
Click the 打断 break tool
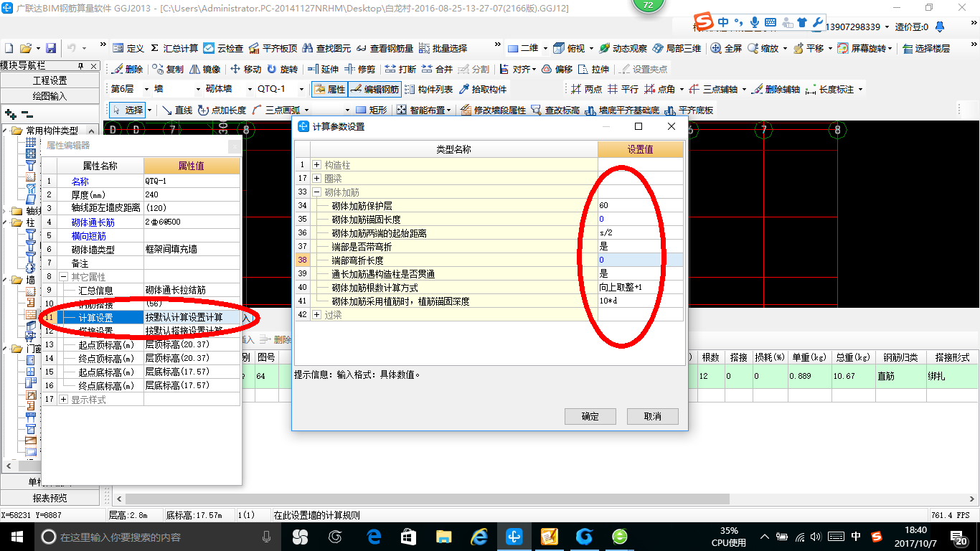[400, 69]
